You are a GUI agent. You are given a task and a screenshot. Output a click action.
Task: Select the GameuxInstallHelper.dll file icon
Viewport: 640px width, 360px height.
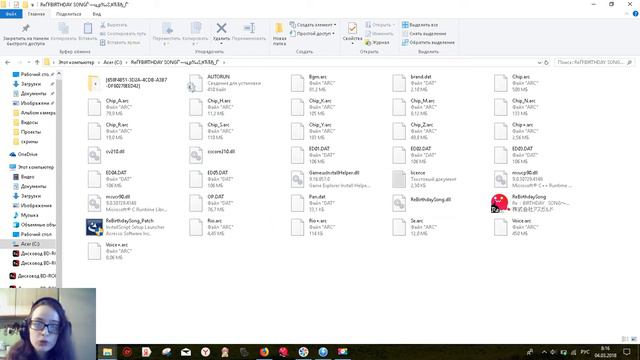tap(297, 179)
